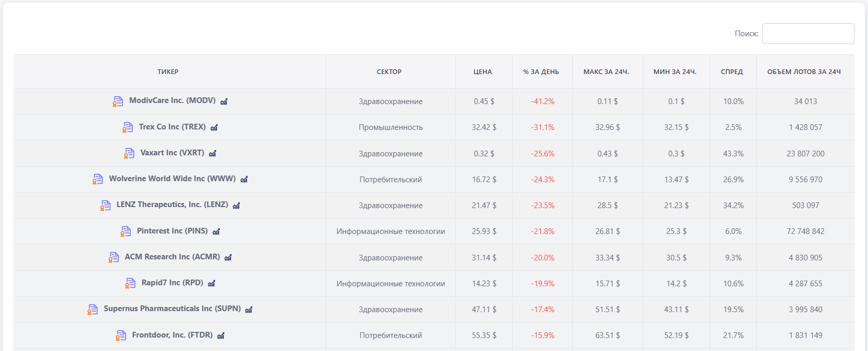The height and width of the screenshot is (351, 868).
Task: Open the ModivCare Inc. (MODV) ticker link
Action: coord(172,100)
